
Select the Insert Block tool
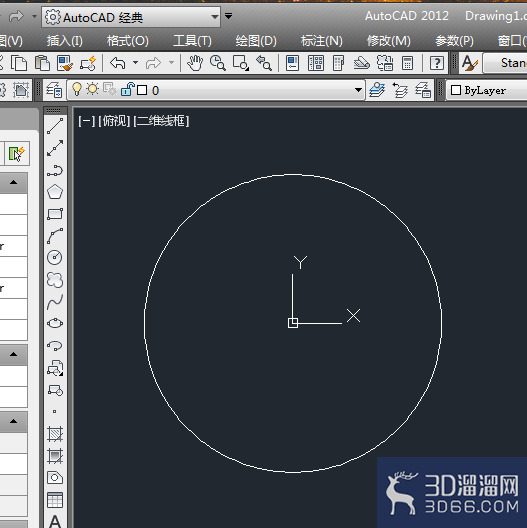pos(55,368)
